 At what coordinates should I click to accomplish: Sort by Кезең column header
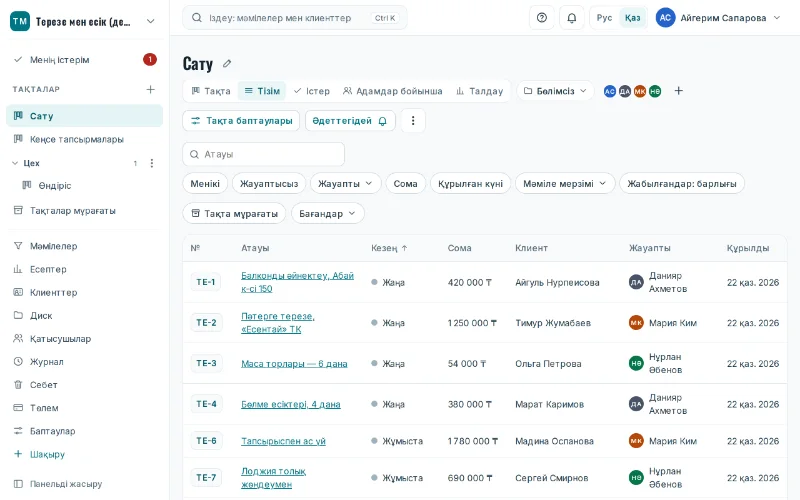[389, 248]
